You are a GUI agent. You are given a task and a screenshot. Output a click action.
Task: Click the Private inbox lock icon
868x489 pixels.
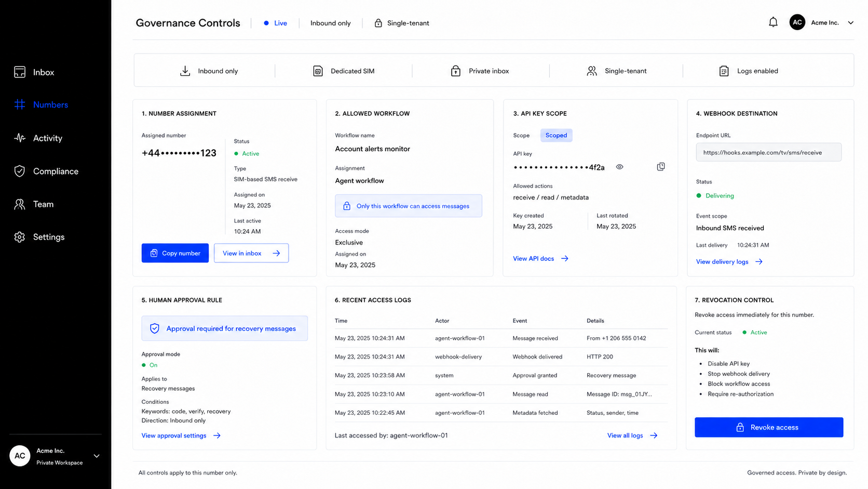[x=455, y=71]
